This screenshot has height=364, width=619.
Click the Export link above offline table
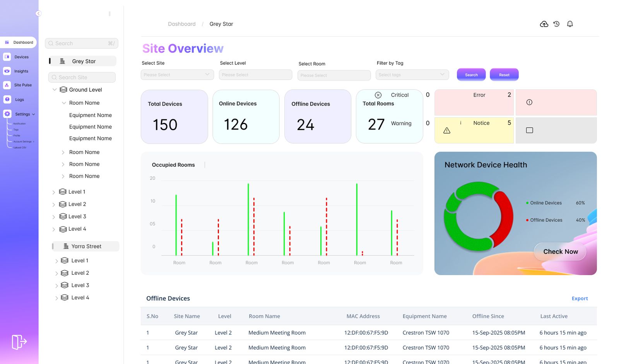pos(580,298)
